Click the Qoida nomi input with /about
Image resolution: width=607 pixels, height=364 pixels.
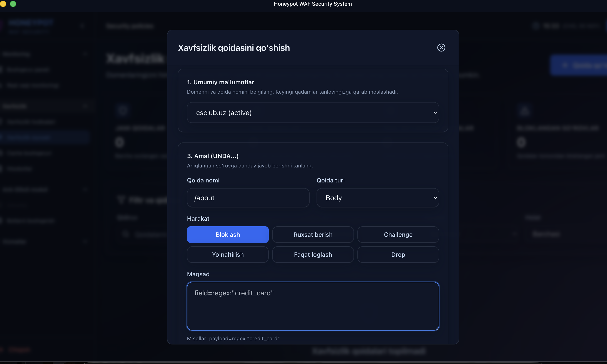(x=248, y=198)
